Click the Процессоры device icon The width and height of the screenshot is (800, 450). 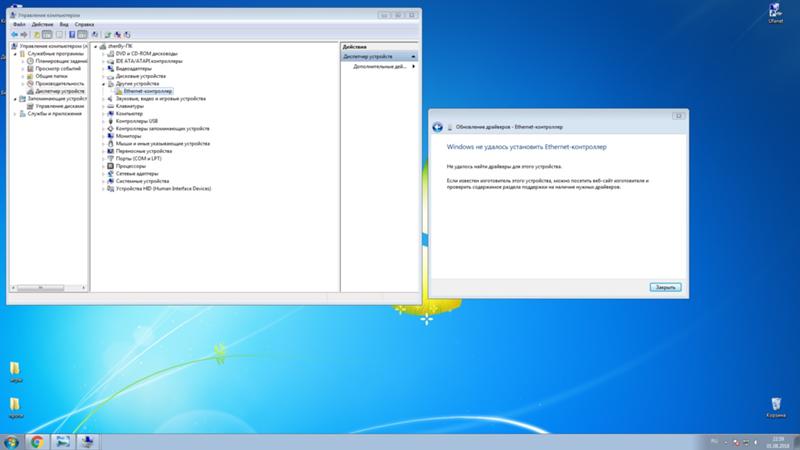(x=110, y=166)
